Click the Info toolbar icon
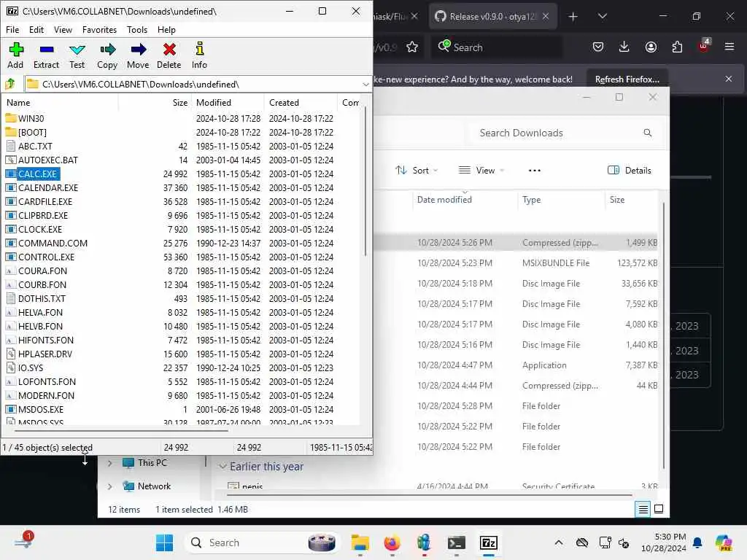Viewport: 747px width, 560px height. pyautogui.click(x=199, y=55)
